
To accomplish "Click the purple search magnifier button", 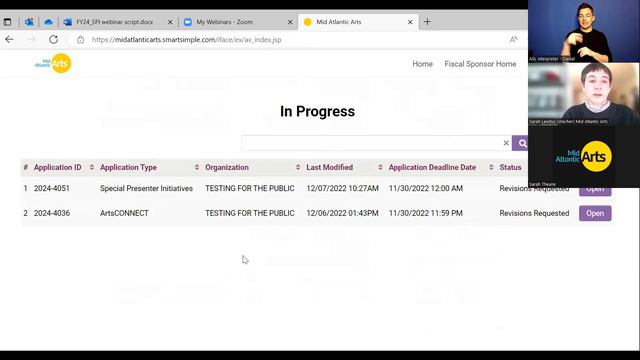I will 520,143.
